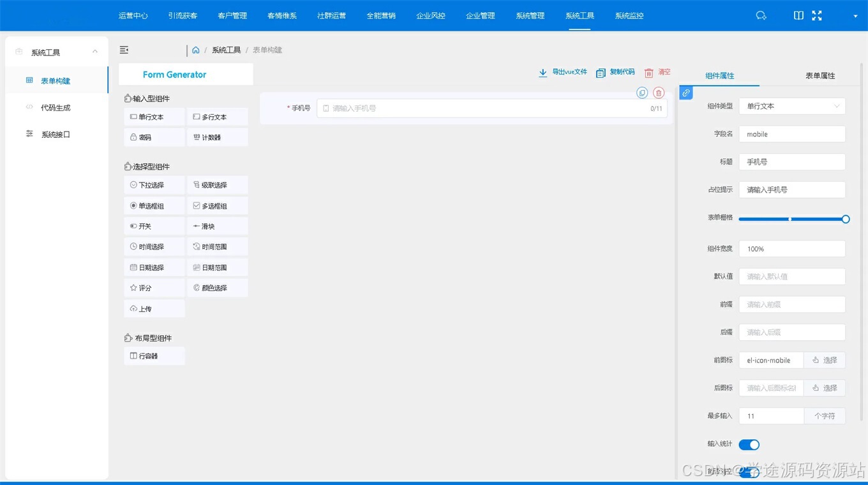Click the 前缀 input field

tap(792, 304)
